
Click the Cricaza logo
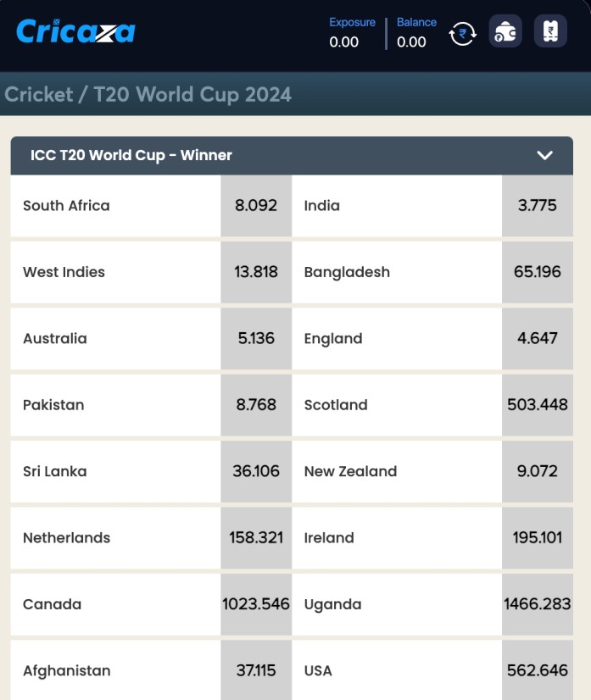(75, 31)
